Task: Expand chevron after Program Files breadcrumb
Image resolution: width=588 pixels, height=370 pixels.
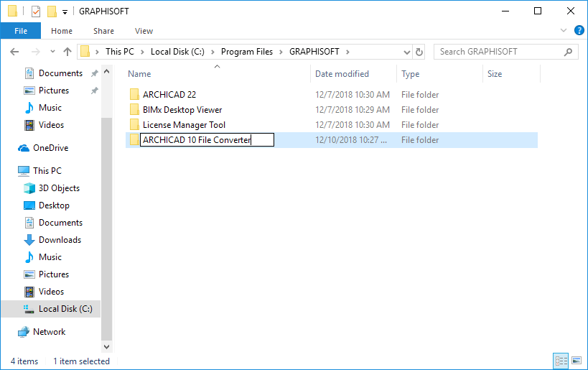Action: coord(281,52)
